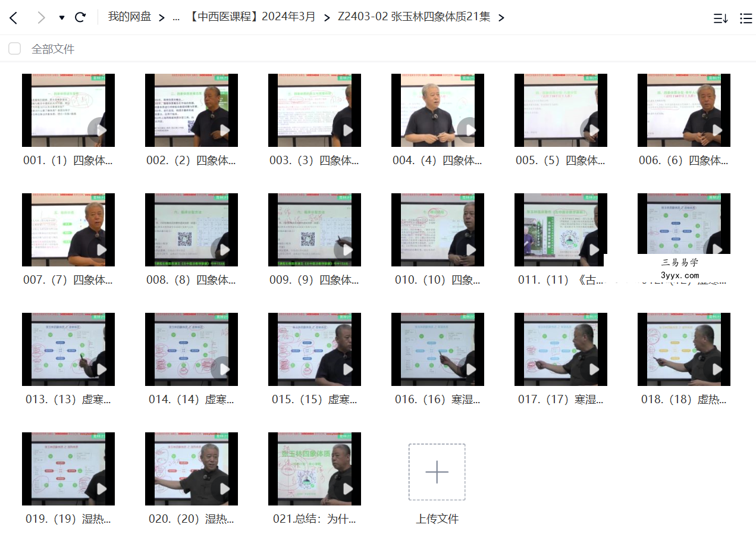Click the 上传文件 label
756x537 pixels.
(x=437, y=519)
